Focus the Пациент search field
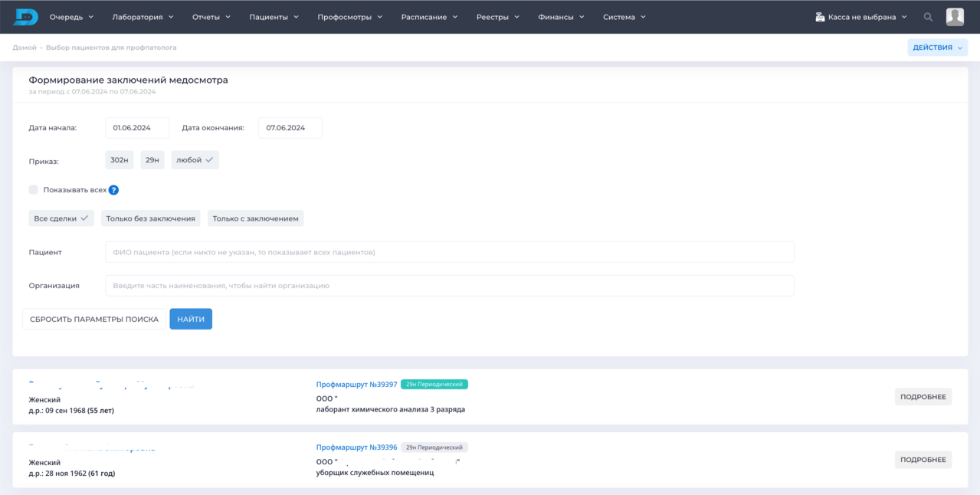 coord(450,252)
